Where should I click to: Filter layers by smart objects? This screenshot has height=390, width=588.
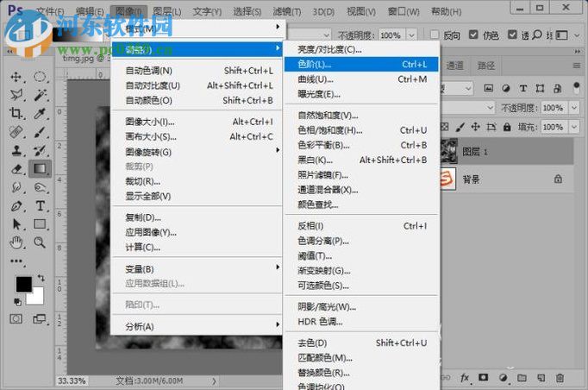tap(557, 88)
